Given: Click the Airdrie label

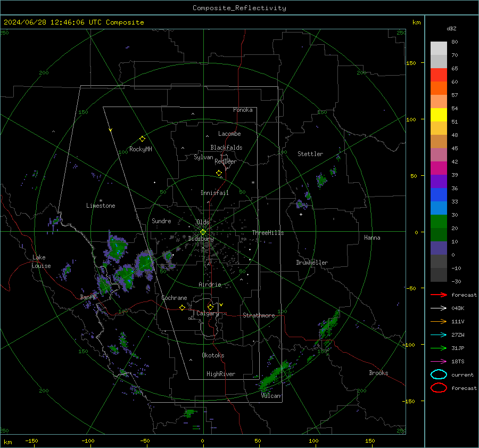Looking at the screenshot, I should pyautogui.click(x=210, y=284).
